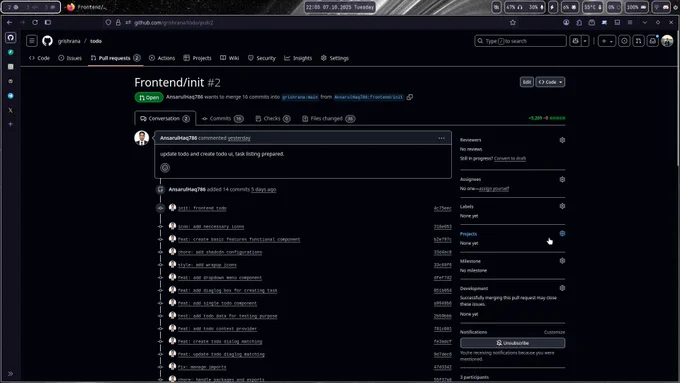
Task: Open the Wiki tab
Action: (x=229, y=58)
